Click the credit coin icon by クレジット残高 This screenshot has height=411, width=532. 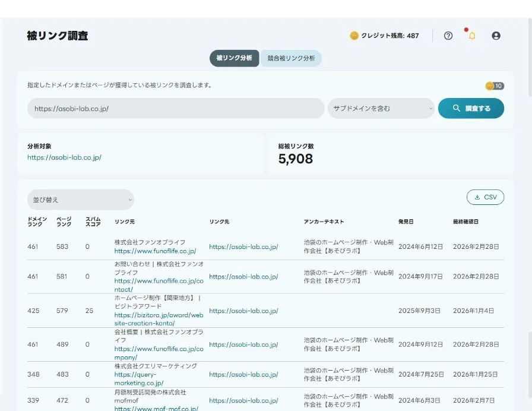354,36
